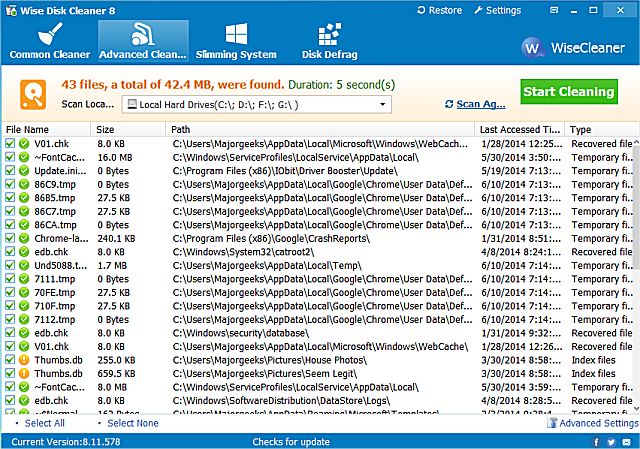
Task: Click green status icon for 710F.tmp row
Action: (x=24, y=306)
